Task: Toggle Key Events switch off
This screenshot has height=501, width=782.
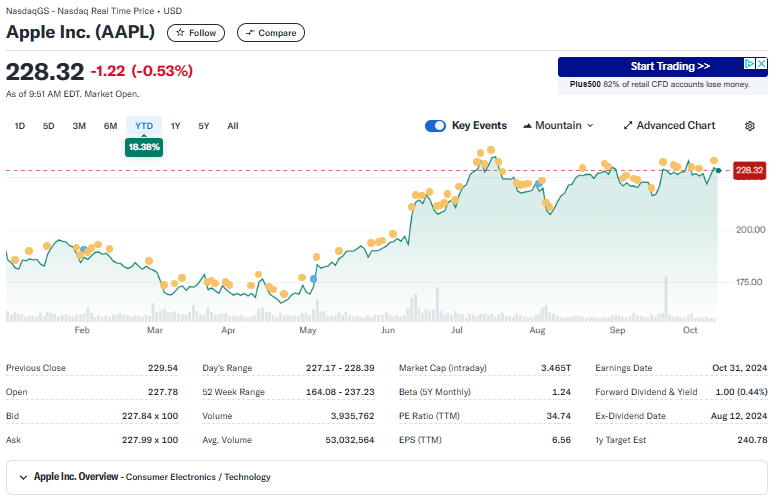Action: coord(435,126)
